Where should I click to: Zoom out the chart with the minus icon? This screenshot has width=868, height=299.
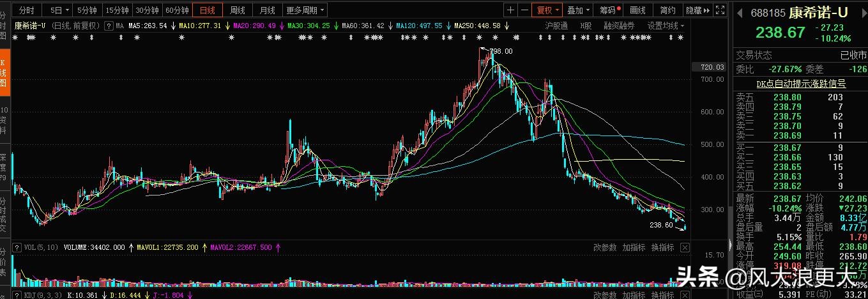[x=524, y=10]
